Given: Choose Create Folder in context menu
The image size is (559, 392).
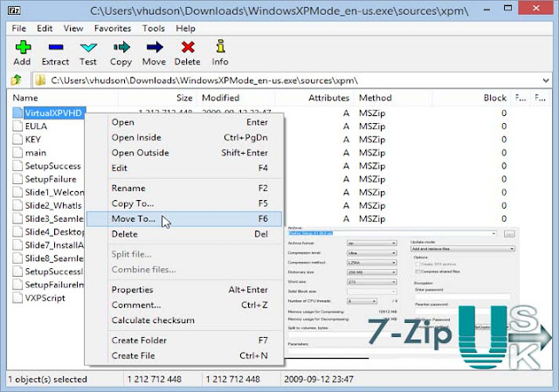Looking at the screenshot, I should pyautogui.click(x=184, y=340).
